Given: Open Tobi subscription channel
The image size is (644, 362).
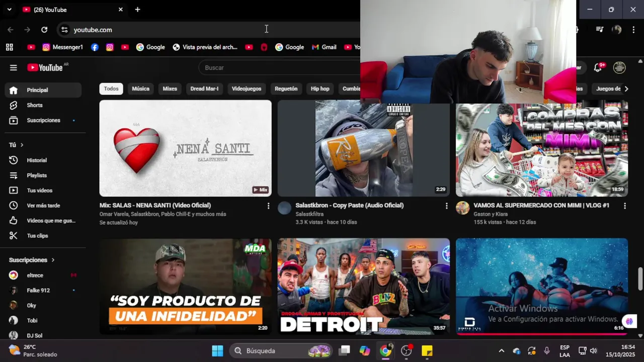Looking at the screenshot, I should tap(43, 320).
